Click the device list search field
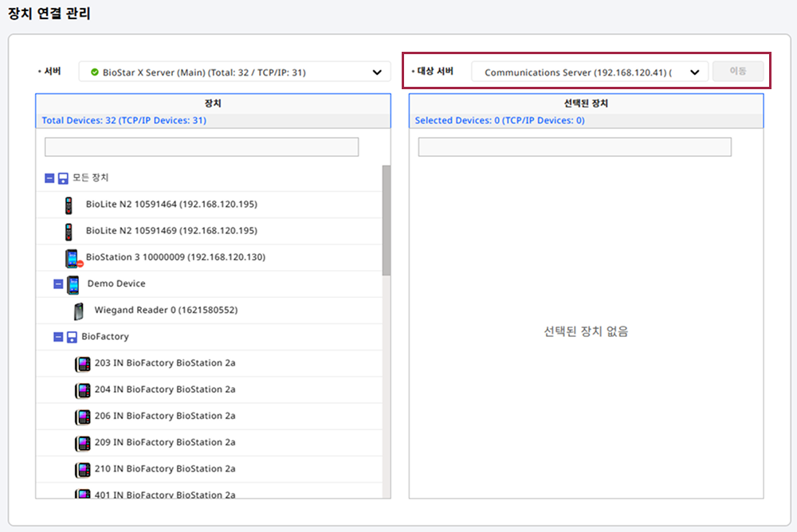 pos(202,147)
